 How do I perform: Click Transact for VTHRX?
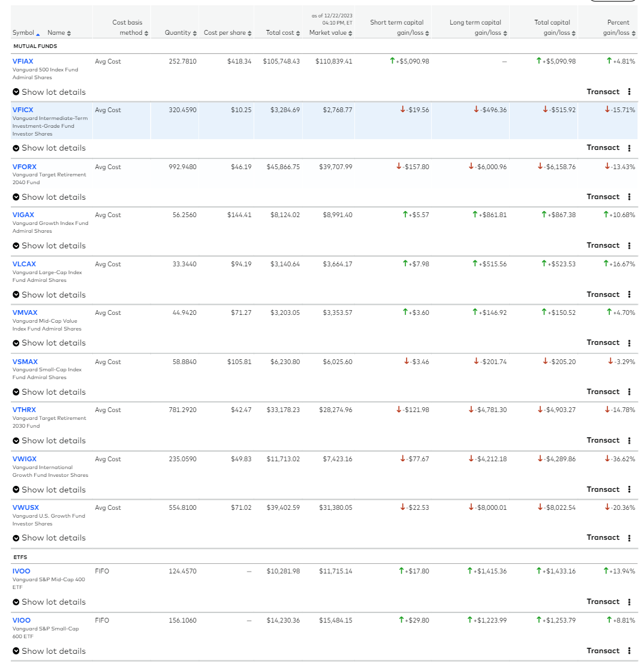603,440
